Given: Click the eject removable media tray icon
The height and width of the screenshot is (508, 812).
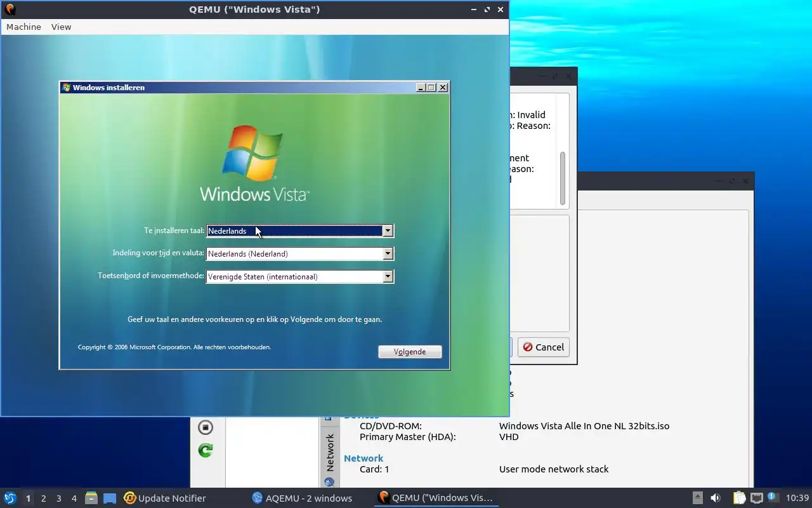Looking at the screenshot, I should [697, 498].
